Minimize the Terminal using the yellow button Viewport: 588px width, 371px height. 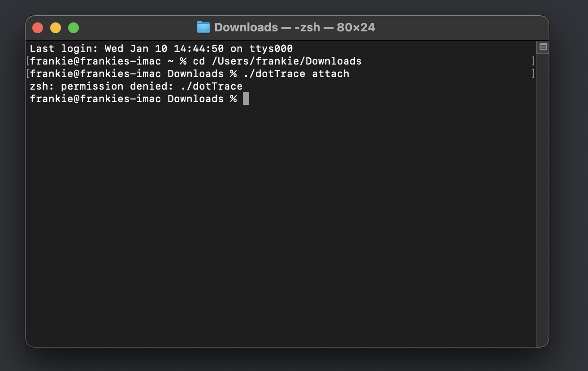click(x=56, y=28)
